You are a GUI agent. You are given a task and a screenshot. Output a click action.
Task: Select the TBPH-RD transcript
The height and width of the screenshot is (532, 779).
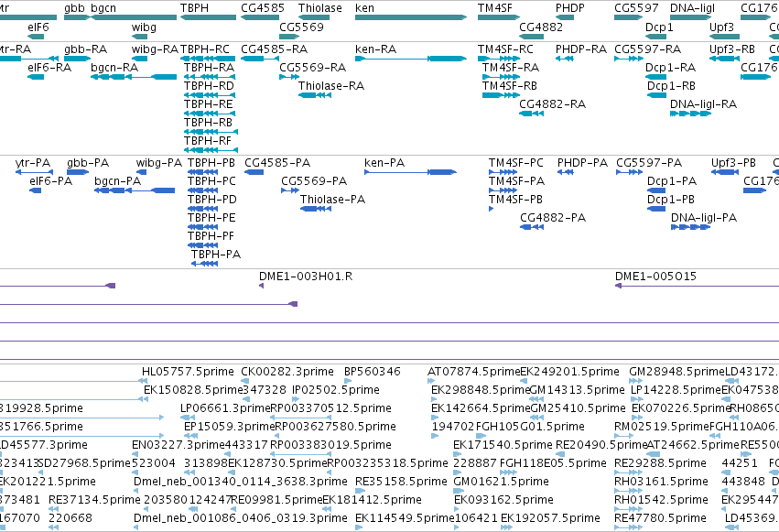[210, 95]
